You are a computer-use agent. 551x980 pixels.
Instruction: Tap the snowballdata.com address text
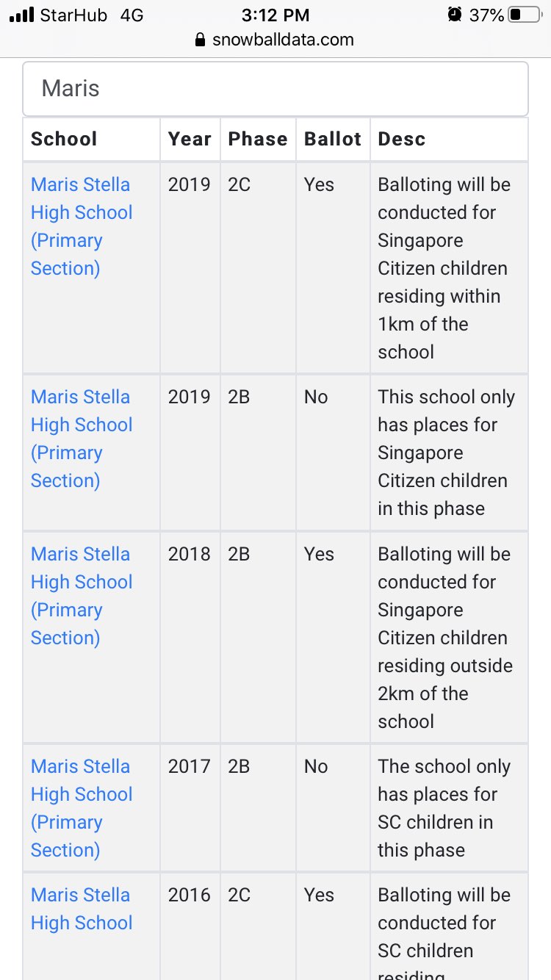tap(283, 40)
